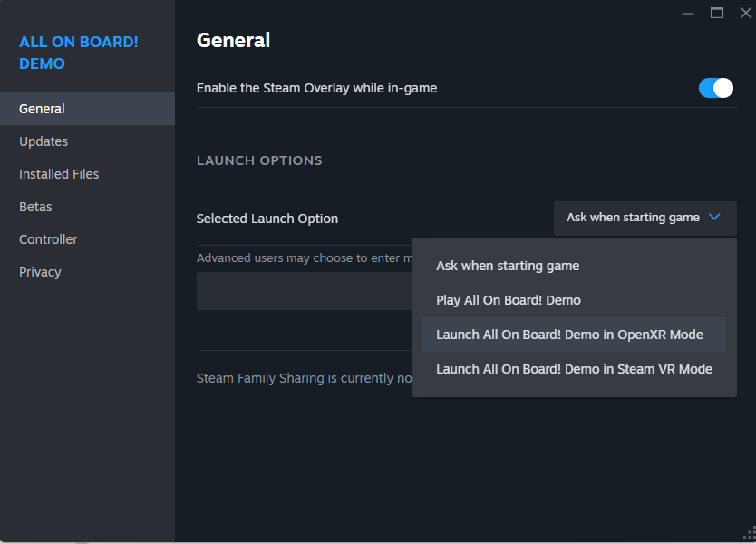Click the ALL ON BOARD! DEMO title
The height and width of the screenshot is (544, 756).
click(x=79, y=53)
